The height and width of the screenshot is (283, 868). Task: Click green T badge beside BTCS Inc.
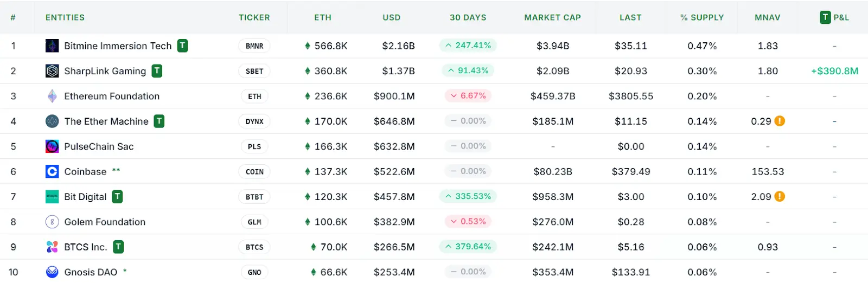118,247
